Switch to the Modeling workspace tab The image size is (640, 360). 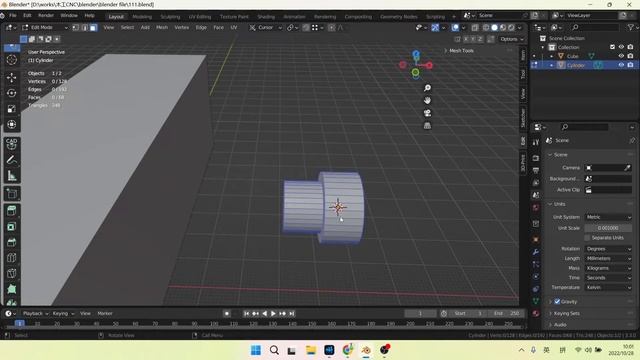[x=142, y=17]
